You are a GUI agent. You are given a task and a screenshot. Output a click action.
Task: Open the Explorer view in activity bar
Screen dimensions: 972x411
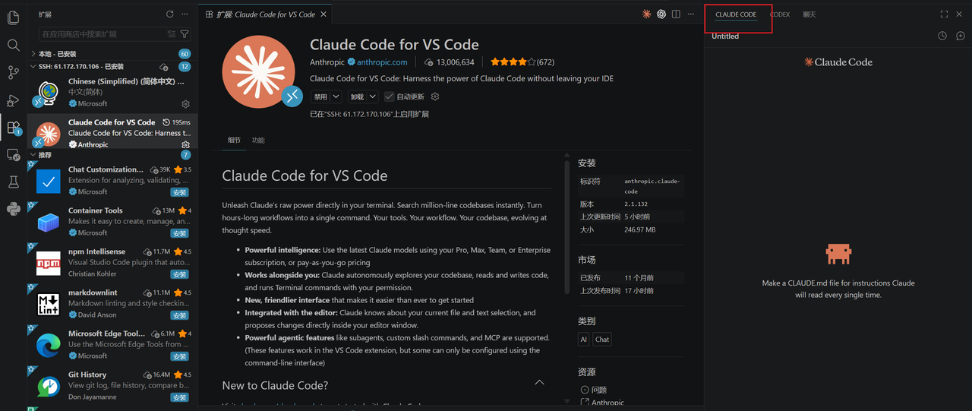point(12,17)
